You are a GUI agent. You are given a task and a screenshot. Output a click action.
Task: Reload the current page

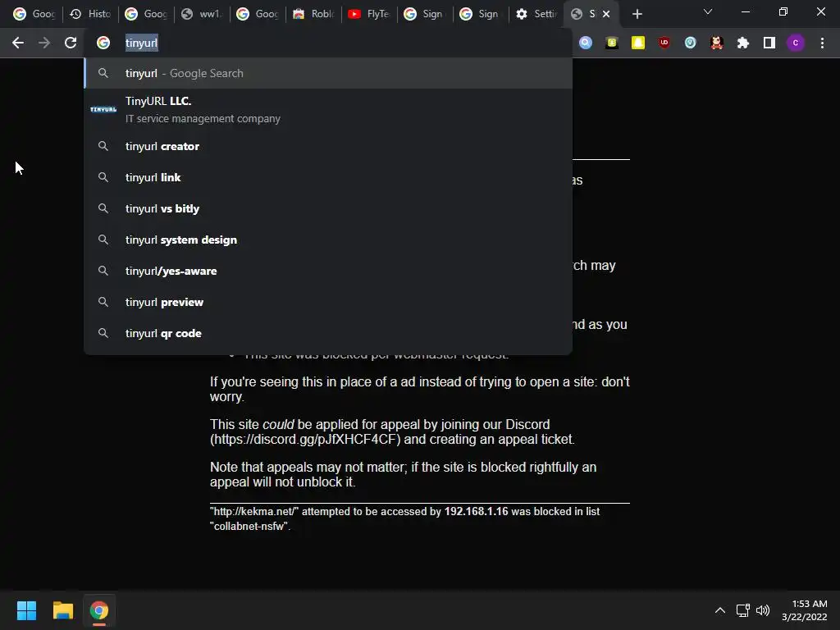click(71, 43)
